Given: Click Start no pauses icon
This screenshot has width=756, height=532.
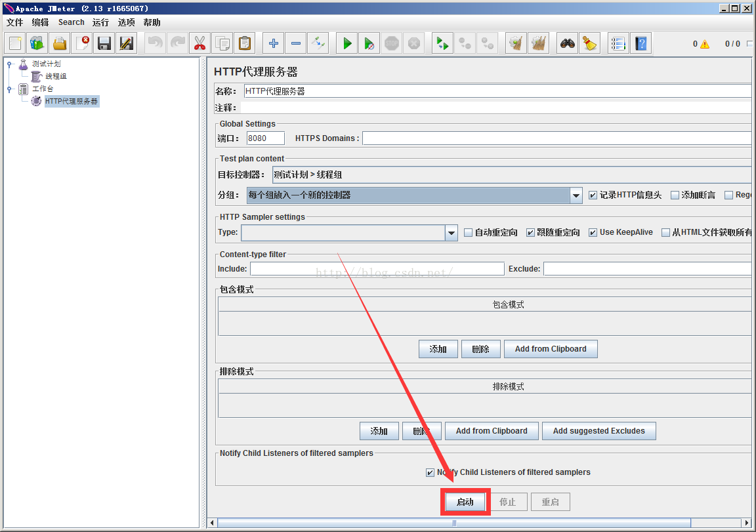Looking at the screenshot, I should [x=369, y=43].
